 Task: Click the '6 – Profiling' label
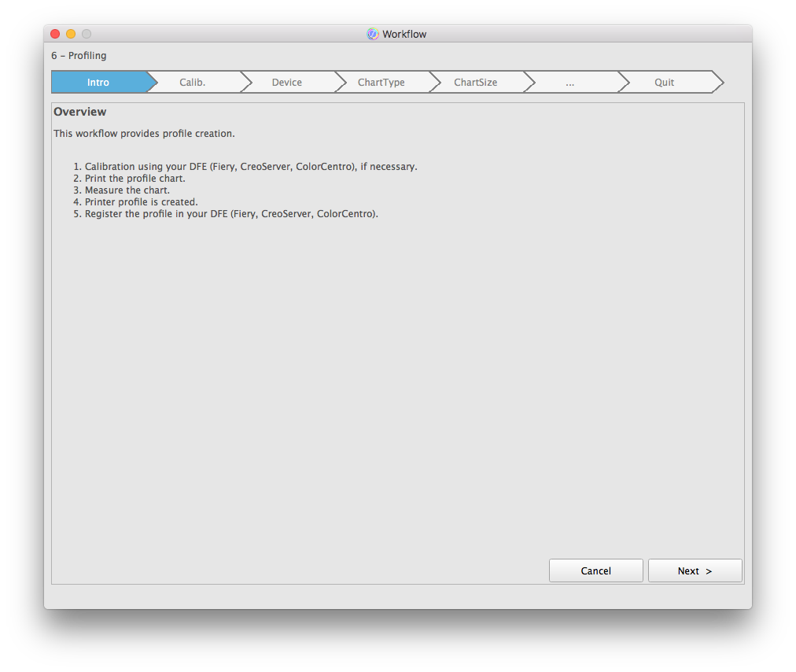(79, 55)
